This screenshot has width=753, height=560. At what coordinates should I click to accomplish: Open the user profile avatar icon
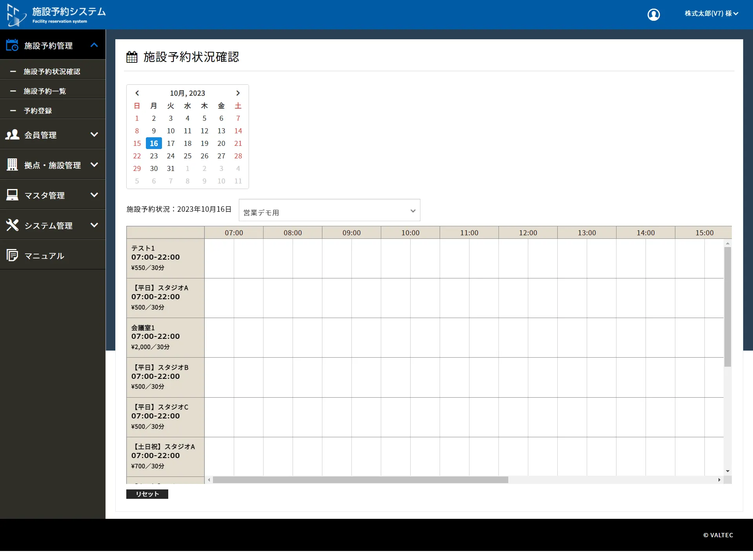653,15
